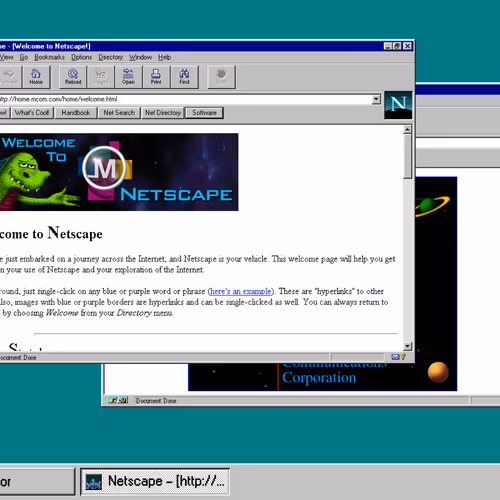The height and width of the screenshot is (500, 500).
Task: Open the View menu
Action: (7, 57)
